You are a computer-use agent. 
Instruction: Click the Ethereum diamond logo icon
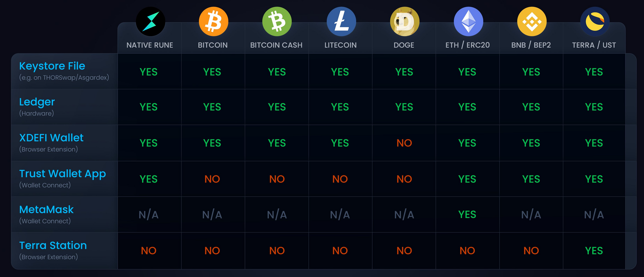469,21
